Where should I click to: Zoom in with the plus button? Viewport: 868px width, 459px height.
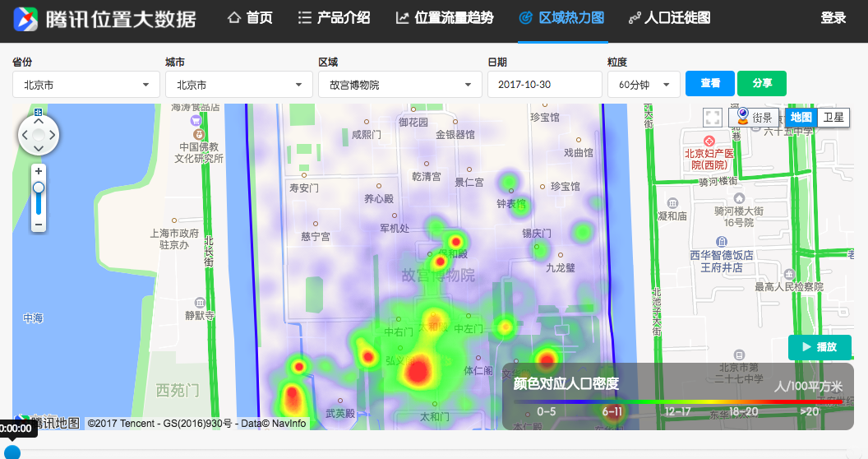point(38,171)
